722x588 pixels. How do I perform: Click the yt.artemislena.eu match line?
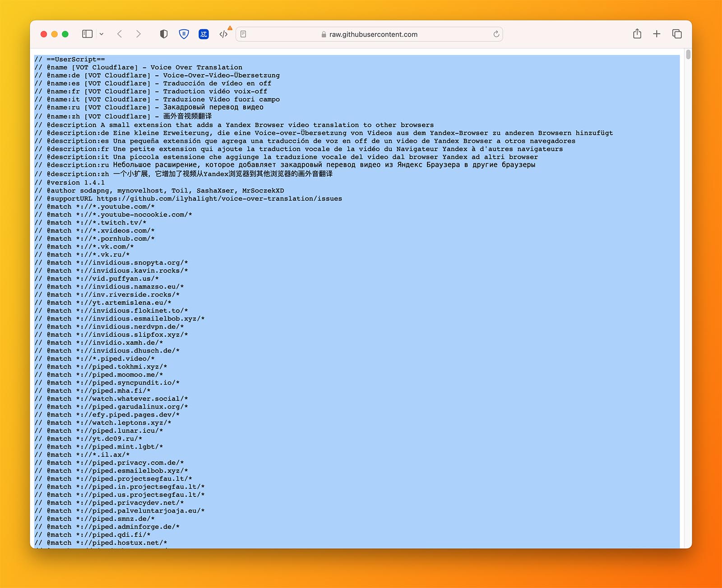coord(103,303)
